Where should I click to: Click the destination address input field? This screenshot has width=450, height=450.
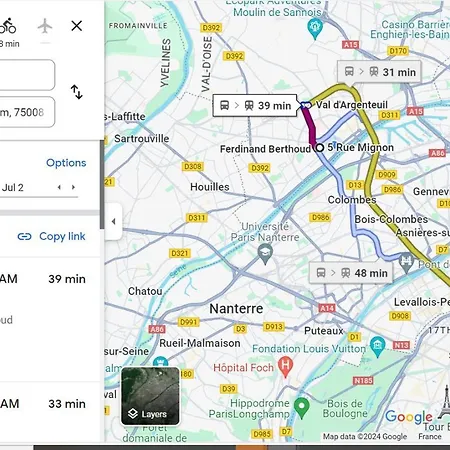point(27,112)
